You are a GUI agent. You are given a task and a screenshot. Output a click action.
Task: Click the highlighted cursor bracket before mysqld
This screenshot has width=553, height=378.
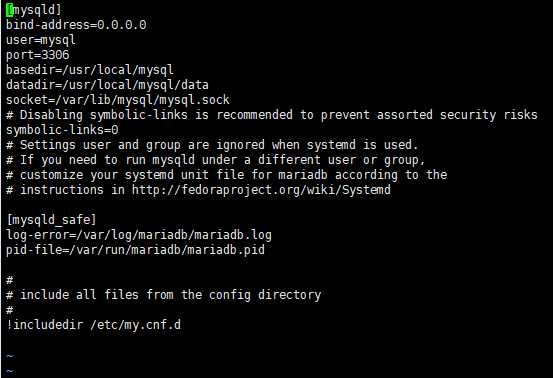coord(9,10)
